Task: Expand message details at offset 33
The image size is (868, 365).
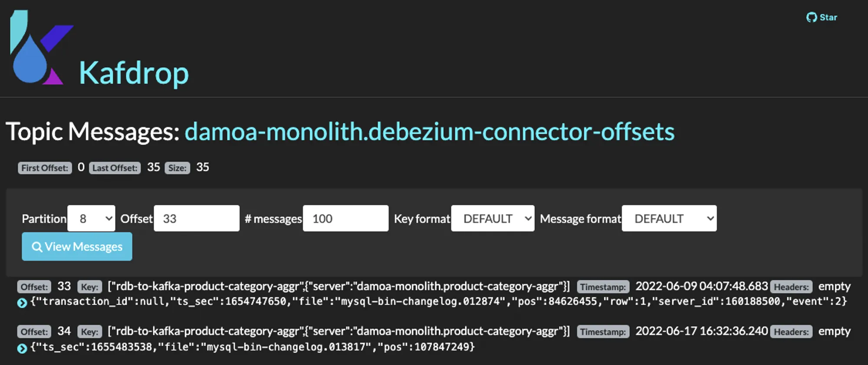Action: click(x=22, y=302)
